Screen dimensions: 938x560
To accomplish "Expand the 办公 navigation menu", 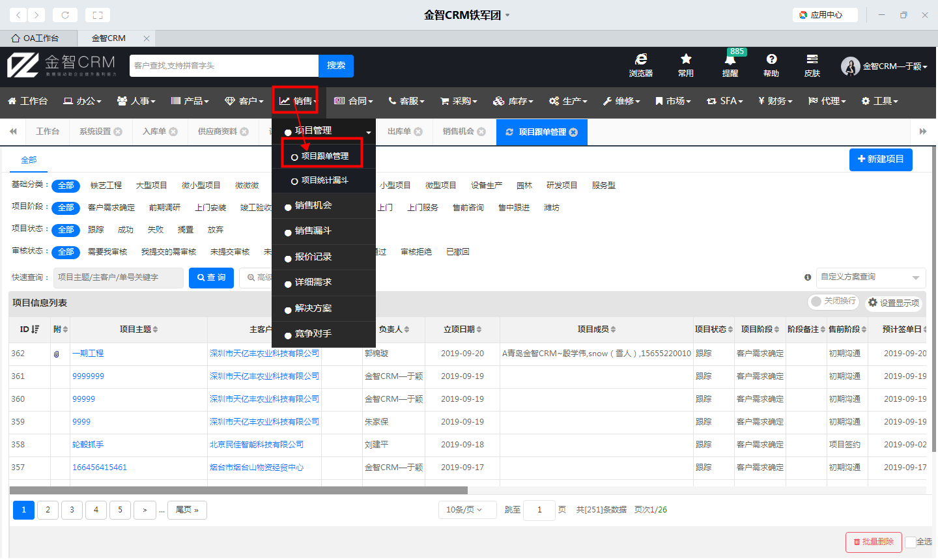I will click(82, 101).
